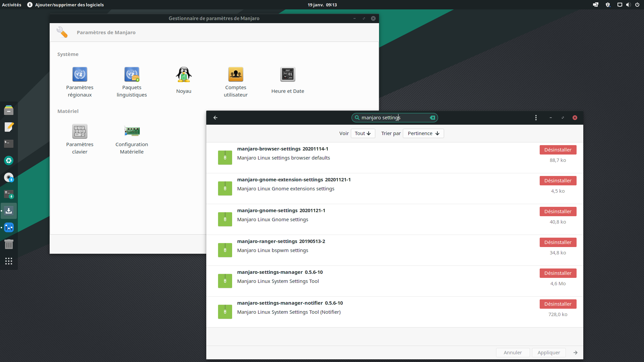Image resolution: width=644 pixels, height=362 pixels.
Task: Open Heure et Date module
Action: (x=288, y=80)
